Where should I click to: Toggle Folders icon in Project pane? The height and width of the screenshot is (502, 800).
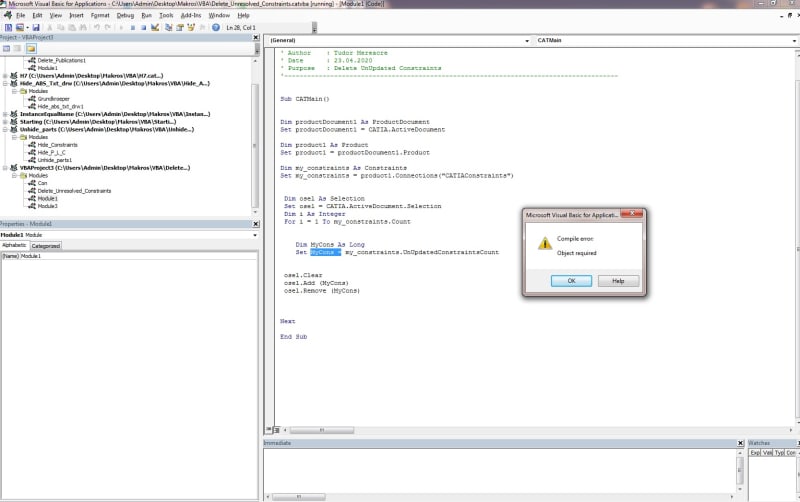[31, 48]
